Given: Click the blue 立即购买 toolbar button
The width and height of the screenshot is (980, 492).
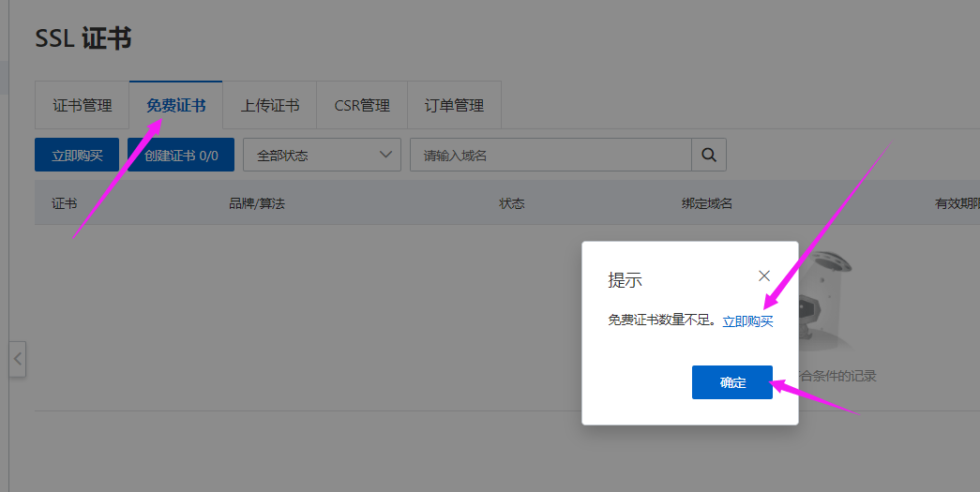Looking at the screenshot, I should pyautogui.click(x=77, y=155).
